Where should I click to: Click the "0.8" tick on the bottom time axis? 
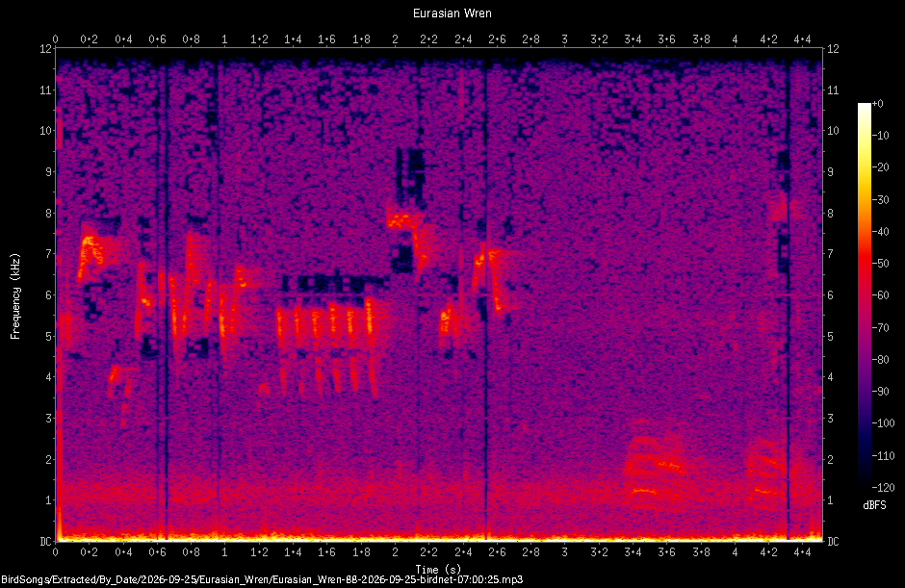tap(191, 552)
